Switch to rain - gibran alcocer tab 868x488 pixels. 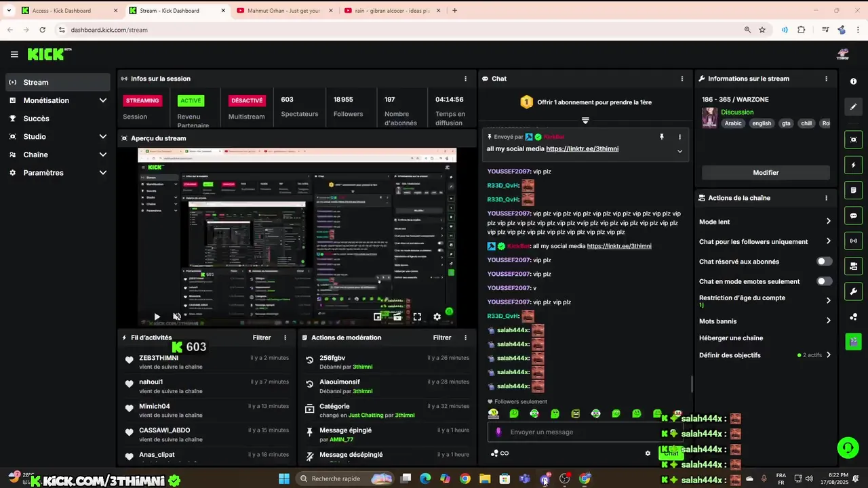(391, 11)
